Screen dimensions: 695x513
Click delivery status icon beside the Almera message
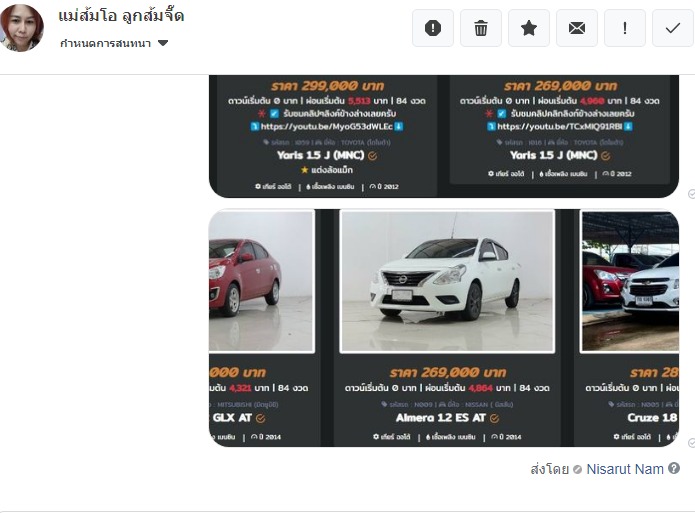(x=691, y=443)
